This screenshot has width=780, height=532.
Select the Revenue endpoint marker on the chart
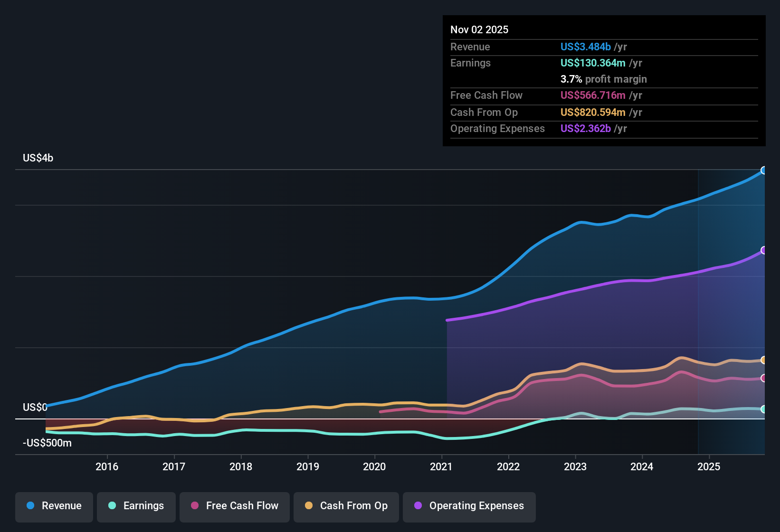click(764, 170)
